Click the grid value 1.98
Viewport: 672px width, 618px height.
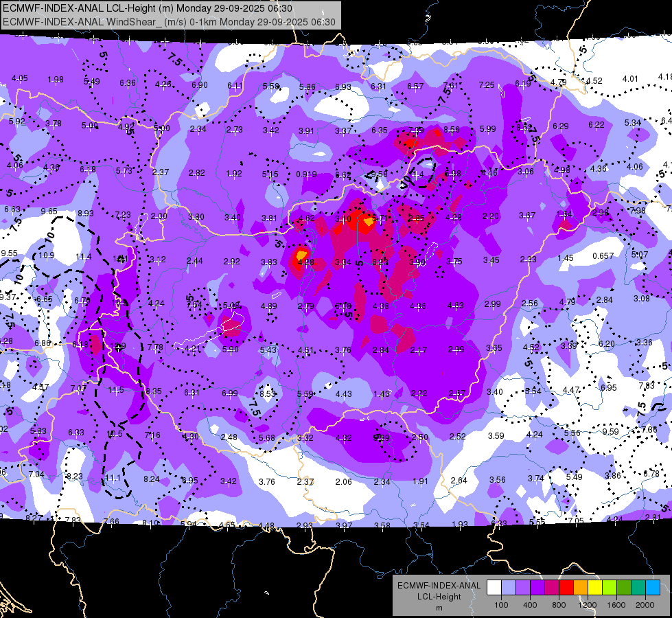pyautogui.click(x=56, y=80)
